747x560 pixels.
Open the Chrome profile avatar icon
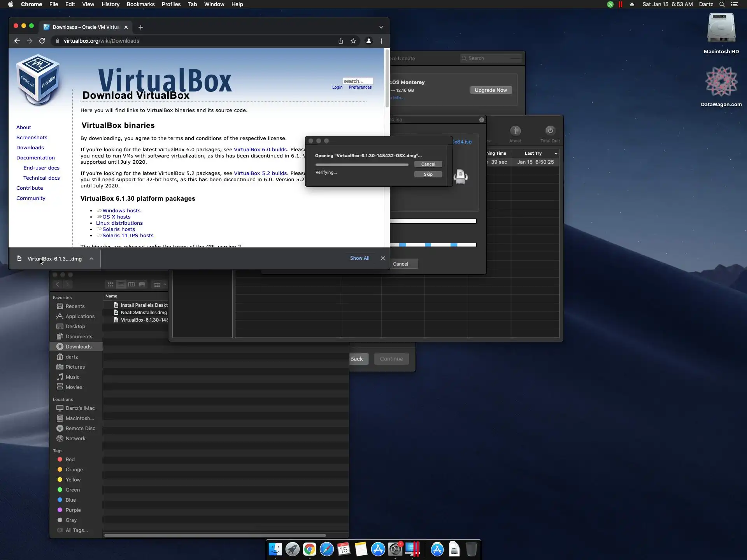(x=368, y=41)
